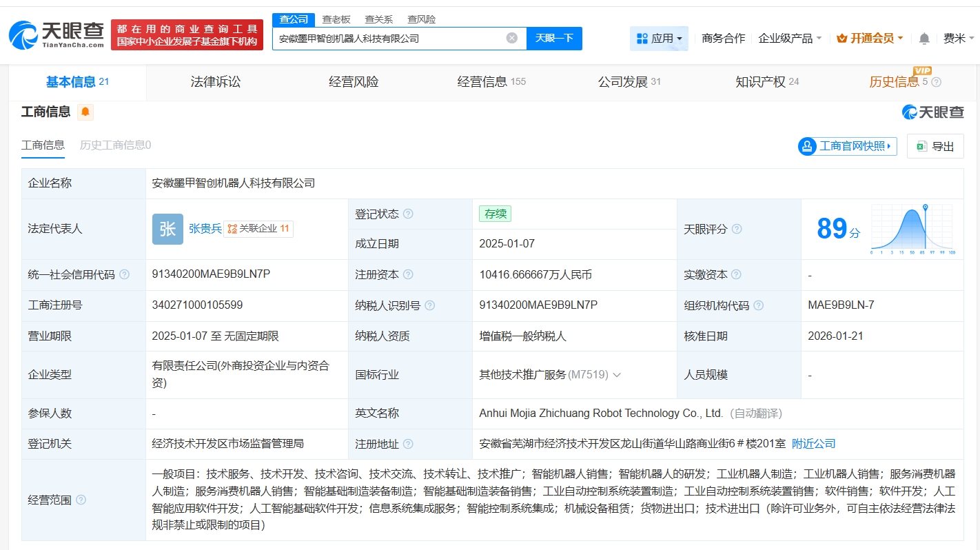This screenshot has height=550, width=980.
Task: Click help icon next to 统一社会信用代码
Action: 124,275
